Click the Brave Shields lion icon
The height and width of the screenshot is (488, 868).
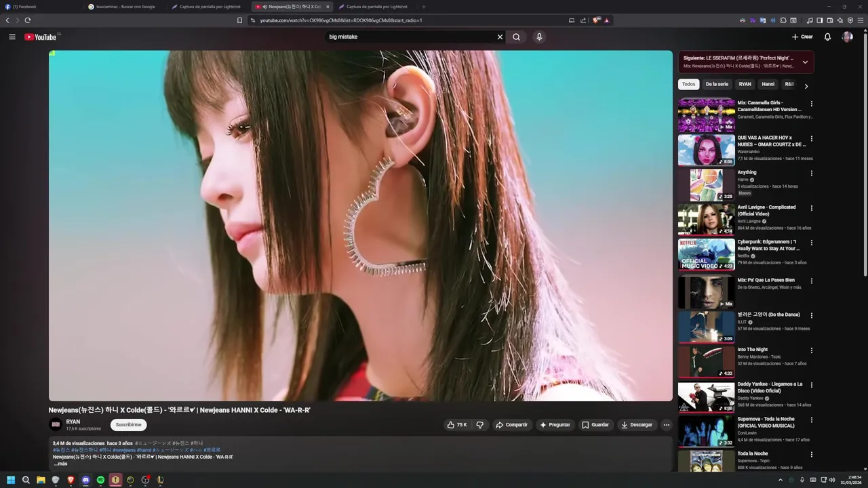pos(596,20)
